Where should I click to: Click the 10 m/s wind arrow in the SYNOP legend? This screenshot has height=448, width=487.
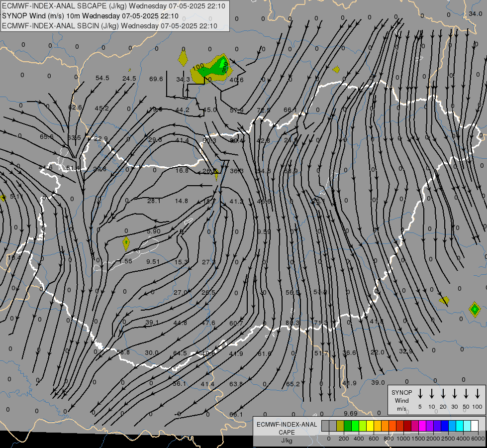pyautogui.click(x=431, y=393)
